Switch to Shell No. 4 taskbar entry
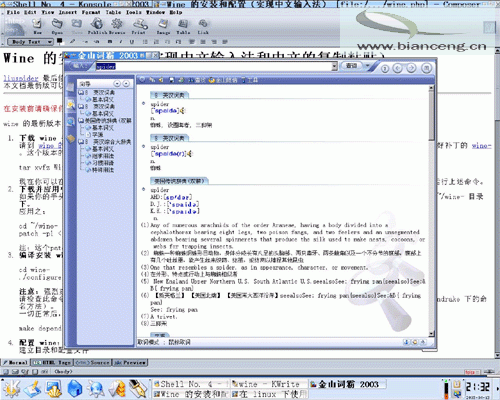Screen dimensions: 500x400 click(x=190, y=384)
